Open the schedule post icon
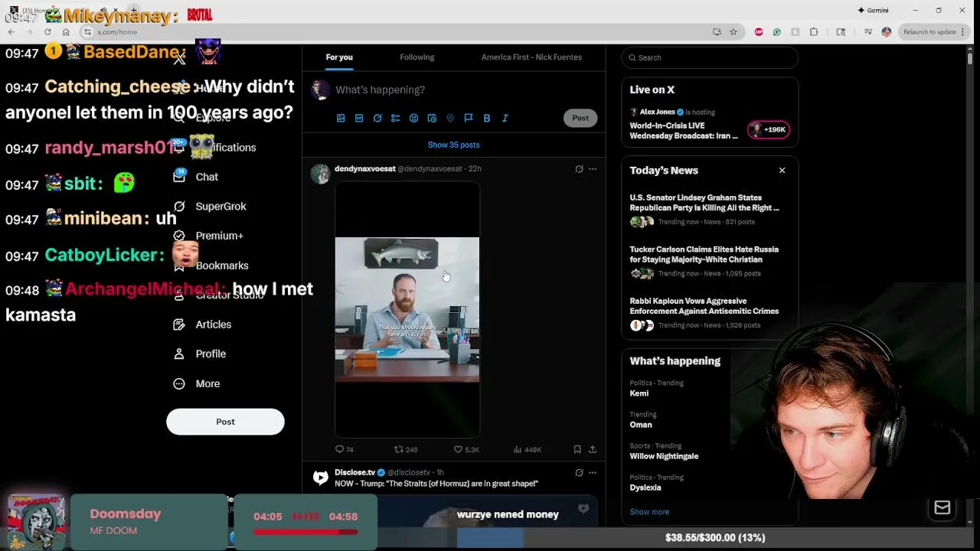Viewport: 980px width, 551px height. pos(432,118)
